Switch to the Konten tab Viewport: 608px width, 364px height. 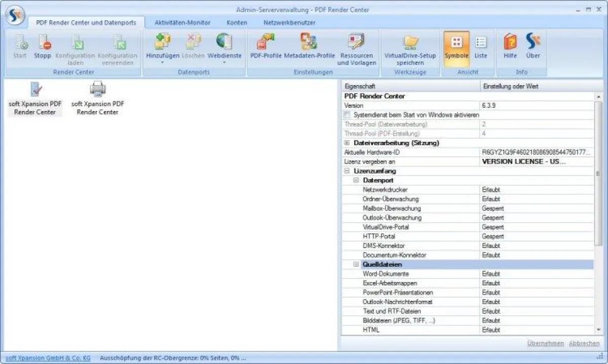pyautogui.click(x=237, y=22)
